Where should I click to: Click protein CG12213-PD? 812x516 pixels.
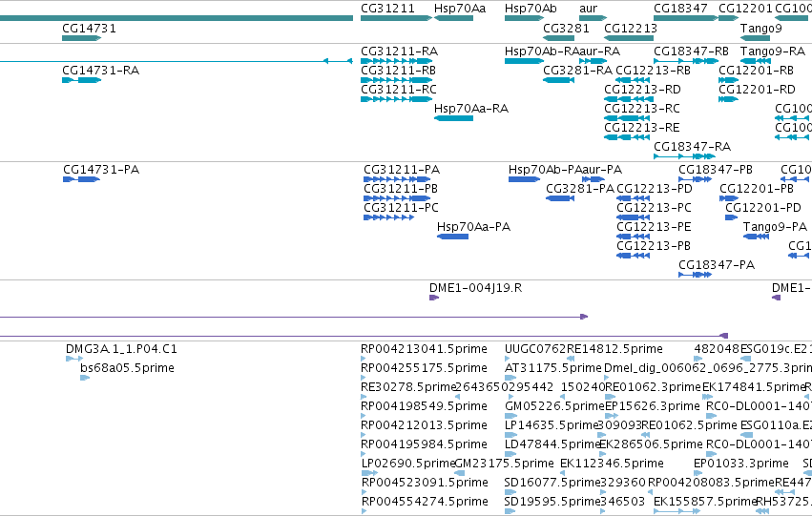(x=655, y=189)
